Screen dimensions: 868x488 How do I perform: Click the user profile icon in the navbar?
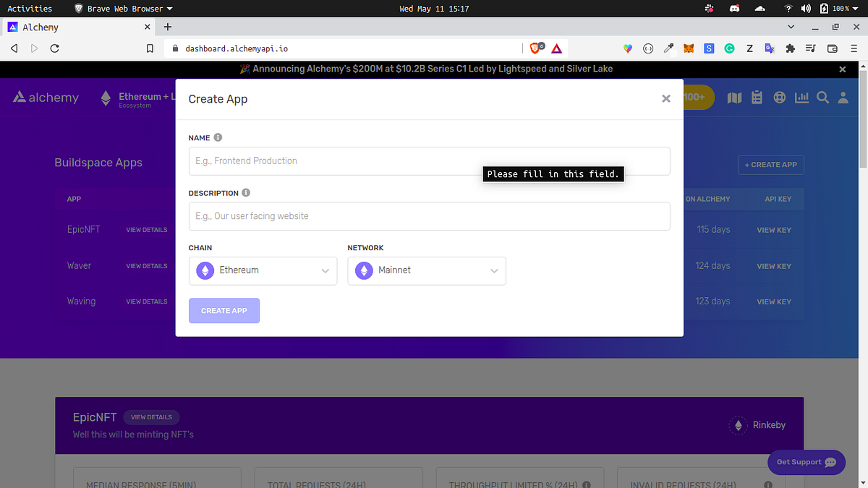843,97
